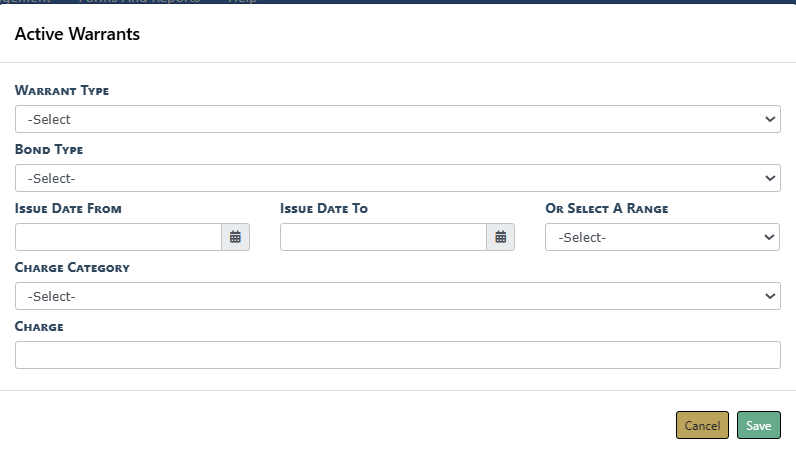Open the calendar for Issue Date From
Screen dimensions: 796x456
(x=235, y=237)
